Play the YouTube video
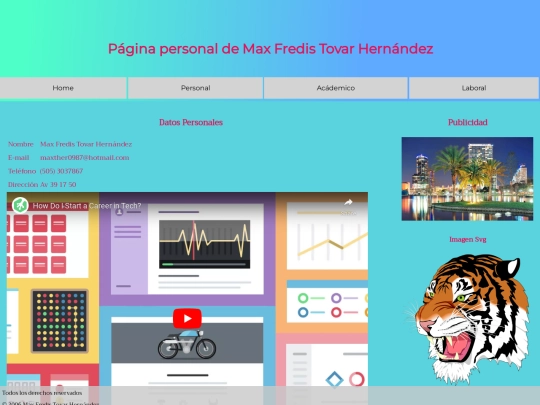This screenshot has height=405, width=540. 187,319
